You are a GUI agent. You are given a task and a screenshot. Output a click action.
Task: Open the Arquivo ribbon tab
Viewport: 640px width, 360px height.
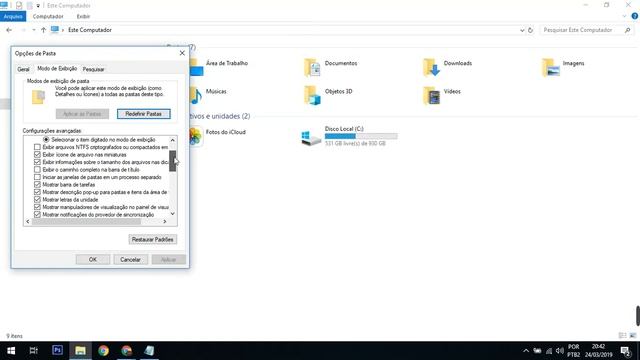tap(13, 16)
